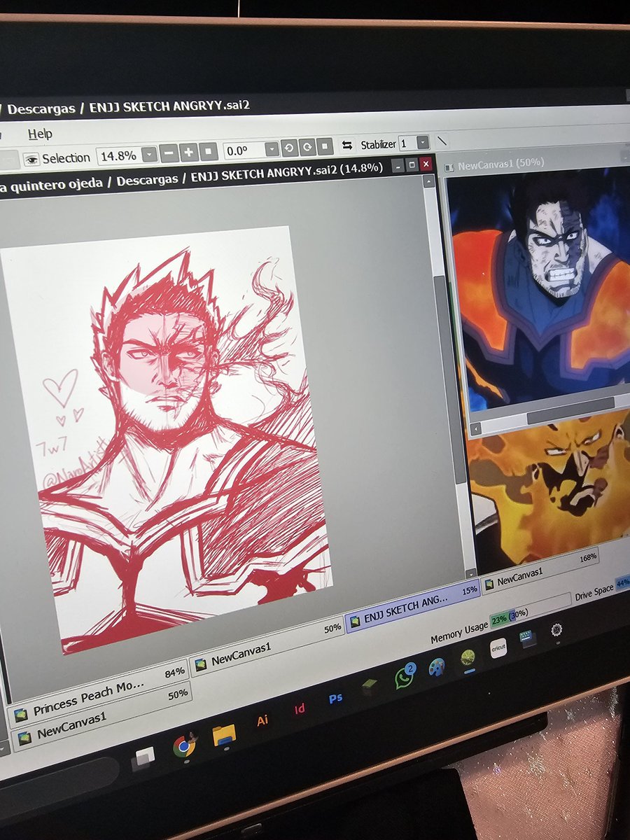The width and height of the screenshot is (630, 840).
Task: Reset zoom with square button after plus
Action: [209, 151]
